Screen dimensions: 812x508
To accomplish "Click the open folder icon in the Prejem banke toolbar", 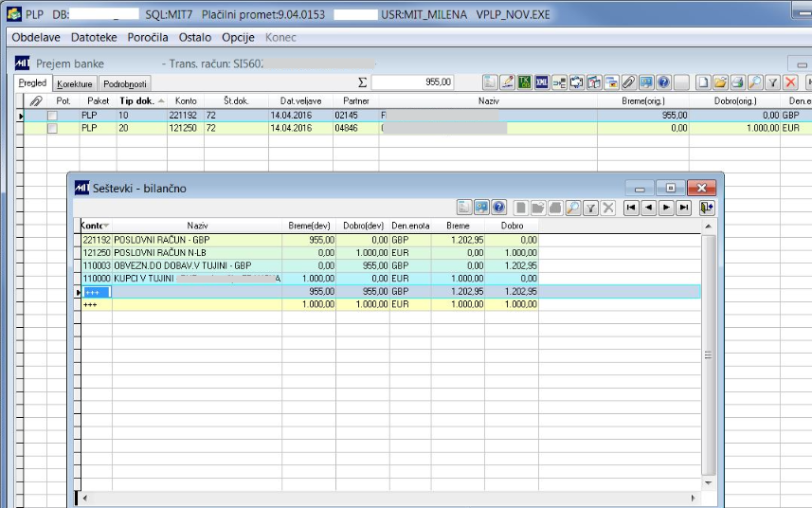I will 720,82.
